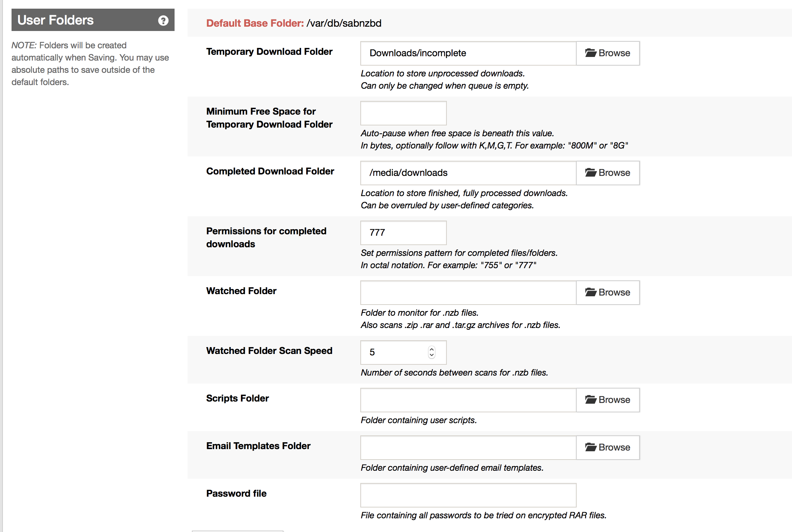Click the Temporary Download Folder text field
This screenshot has height=532, width=792.
468,53
